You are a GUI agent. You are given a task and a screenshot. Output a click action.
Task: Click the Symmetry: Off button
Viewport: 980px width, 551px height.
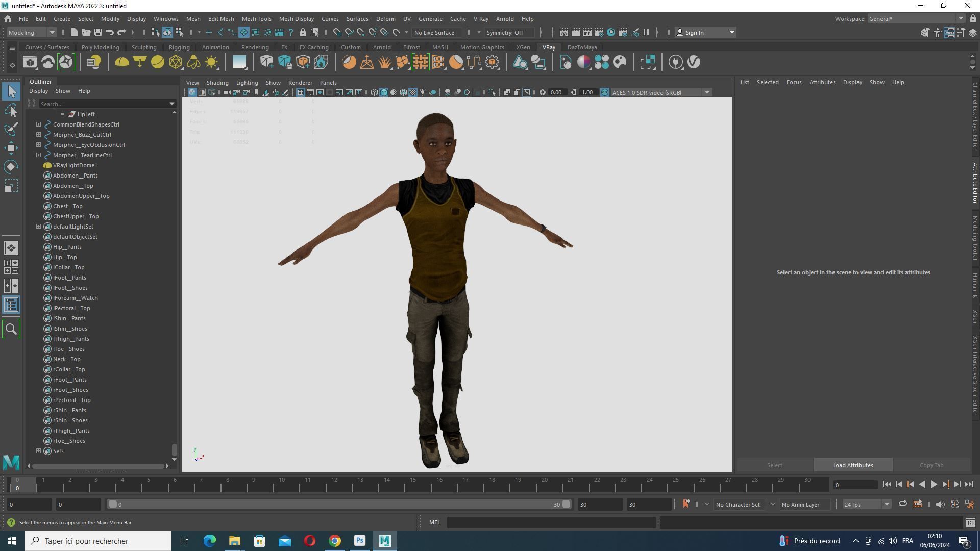510,32
